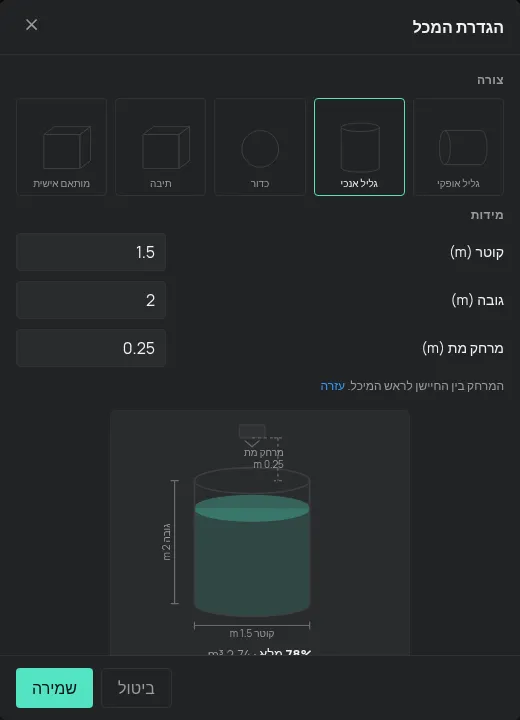Click the dialog title הגדרת המכל
Viewport: 520px width, 720px height.
click(458, 27)
